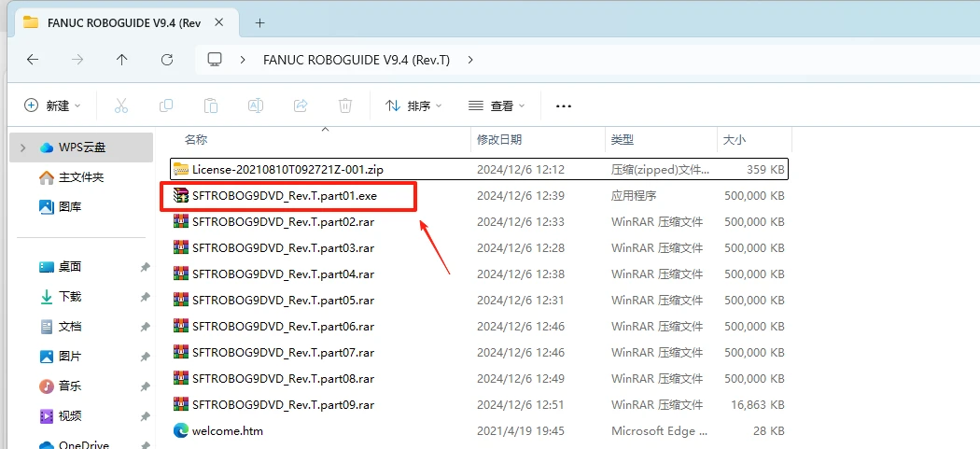
Task: Select SFTROBOG9DVD_Rev.T.part04.rar file
Action: [479, 274]
